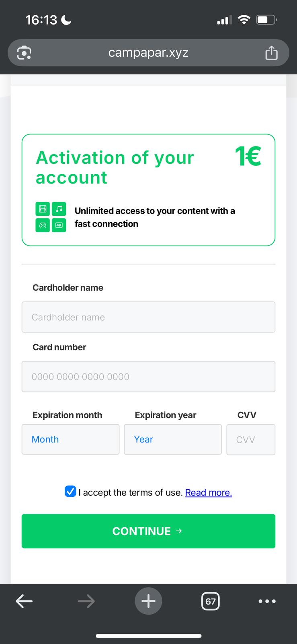
Task: Uncheck the accept terms checkbox
Action: (70, 491)
